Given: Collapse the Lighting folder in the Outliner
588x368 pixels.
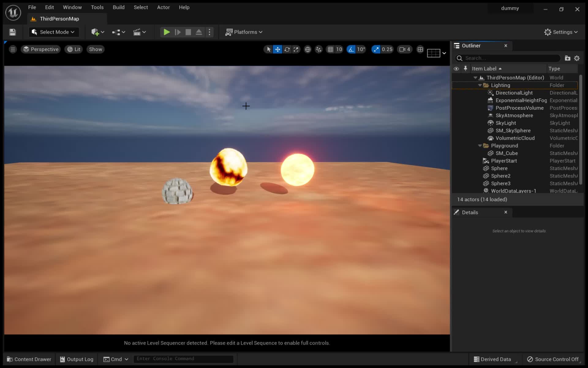Looking at the screenshot, I should (481, 85).
